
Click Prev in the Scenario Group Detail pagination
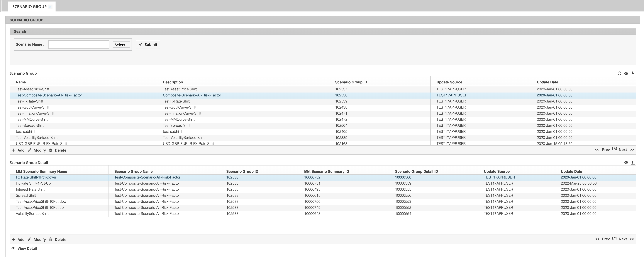pyautogui.click(x=606, y=239)
